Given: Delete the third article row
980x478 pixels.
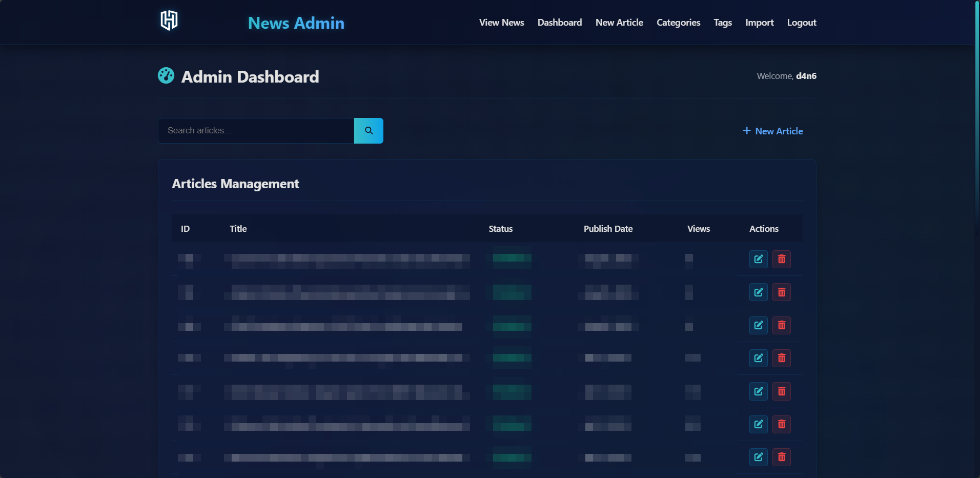Looking at the screenshot, I should (x=782, y=325).
